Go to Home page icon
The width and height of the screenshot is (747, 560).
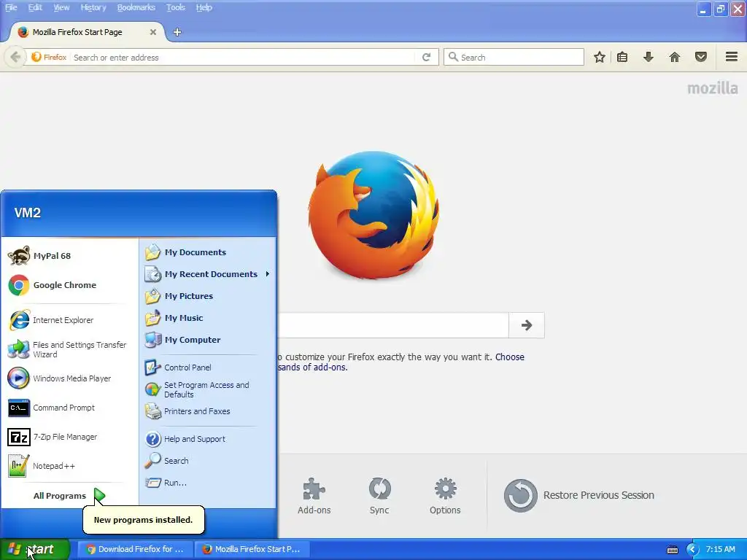click(x=675, y=57)
